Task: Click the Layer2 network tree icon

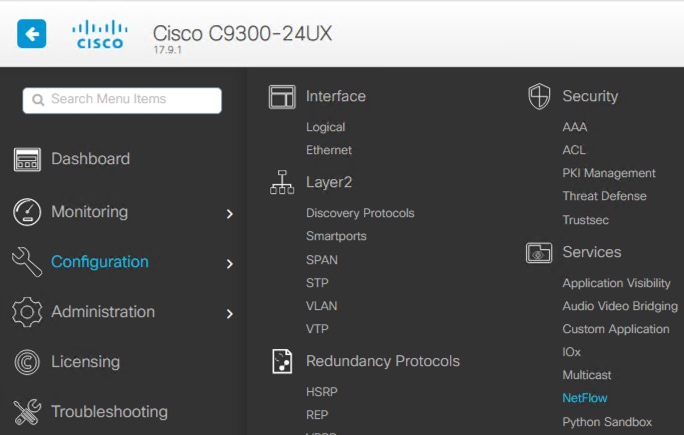Action: click(x=282, y=182)
